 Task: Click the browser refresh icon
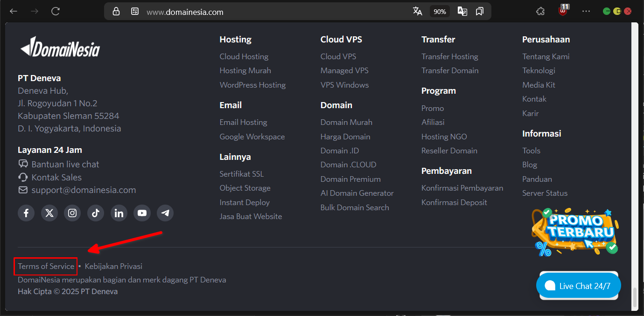click(56, 12)
